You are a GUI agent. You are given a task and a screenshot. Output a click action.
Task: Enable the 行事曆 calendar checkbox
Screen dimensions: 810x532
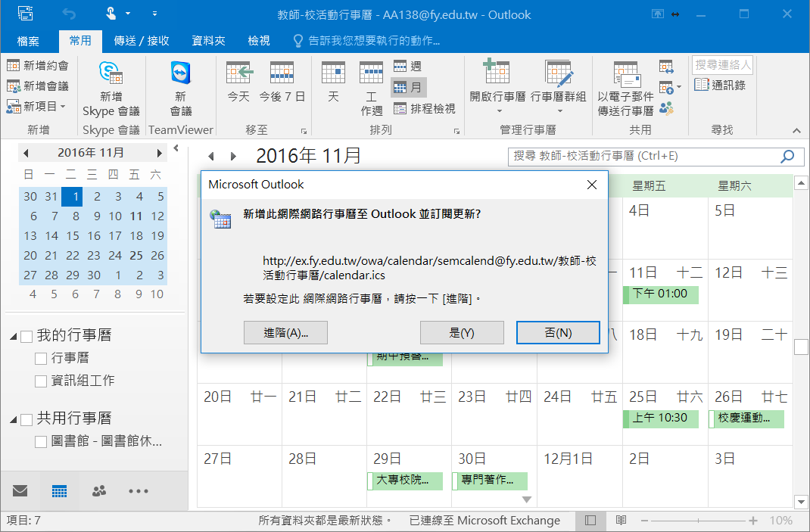[x=41, y=359]
